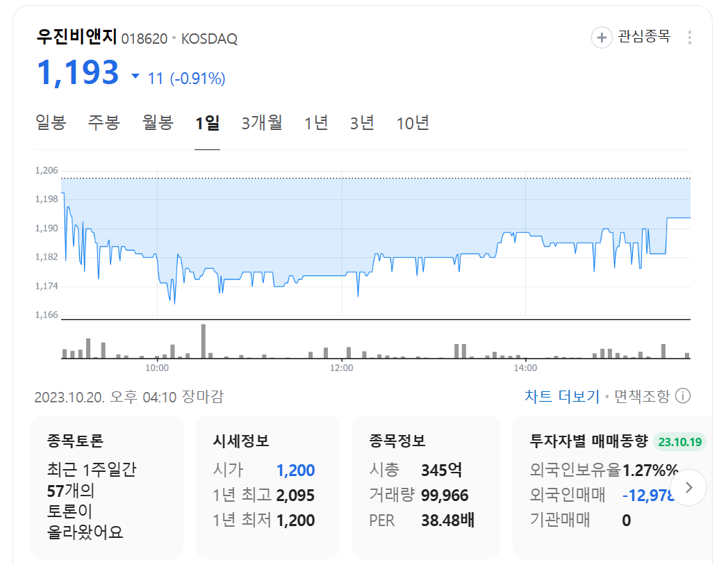
Task: View the 1년 chart
Action: click(x=316, y=122)
